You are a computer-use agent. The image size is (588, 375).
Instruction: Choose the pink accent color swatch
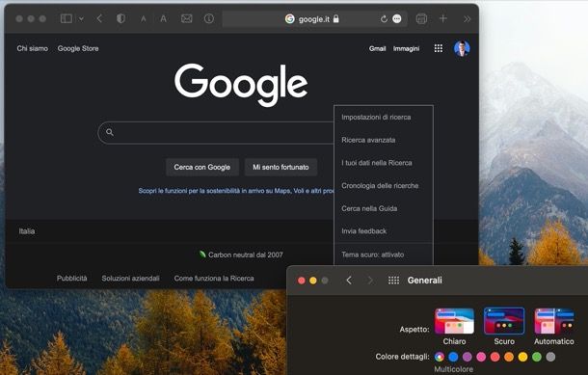pos(481,357)
